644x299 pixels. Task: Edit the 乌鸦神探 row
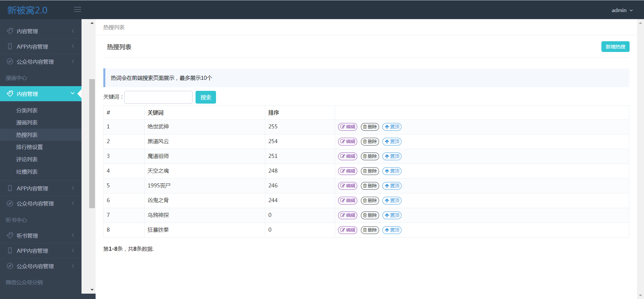click(x=347, y=215)
